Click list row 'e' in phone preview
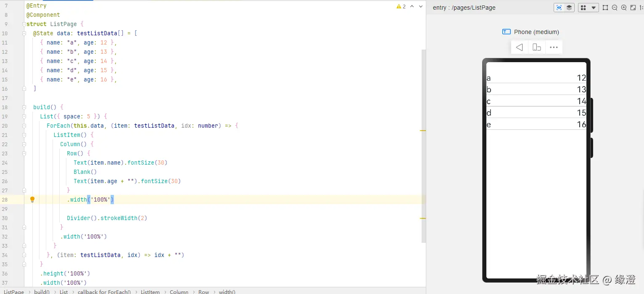This screenshot has height=294, width=644. click(536, 124)
